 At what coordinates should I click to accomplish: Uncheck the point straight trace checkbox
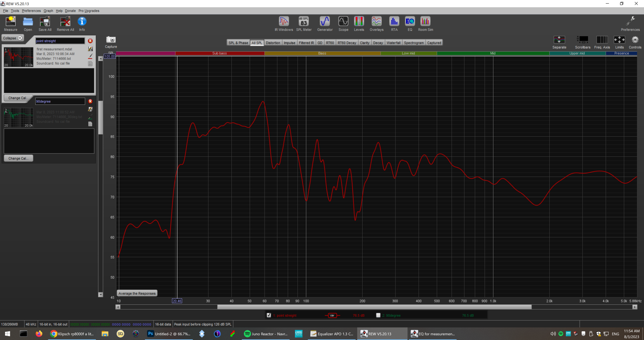pos(269,315)
